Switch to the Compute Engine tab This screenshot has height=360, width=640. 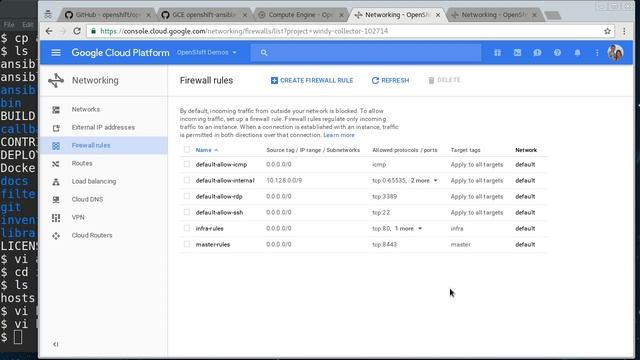300,15
